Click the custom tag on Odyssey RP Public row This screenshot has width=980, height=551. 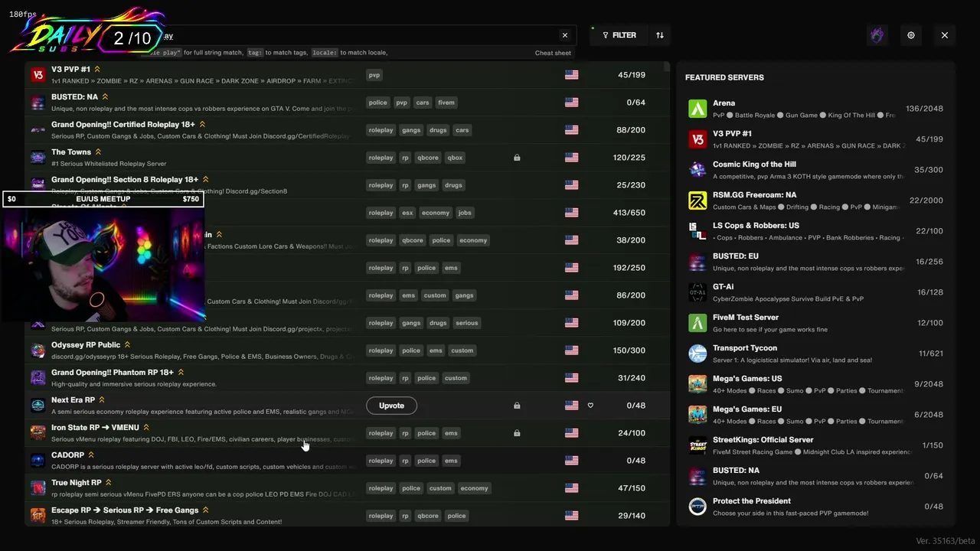[462, 350]
